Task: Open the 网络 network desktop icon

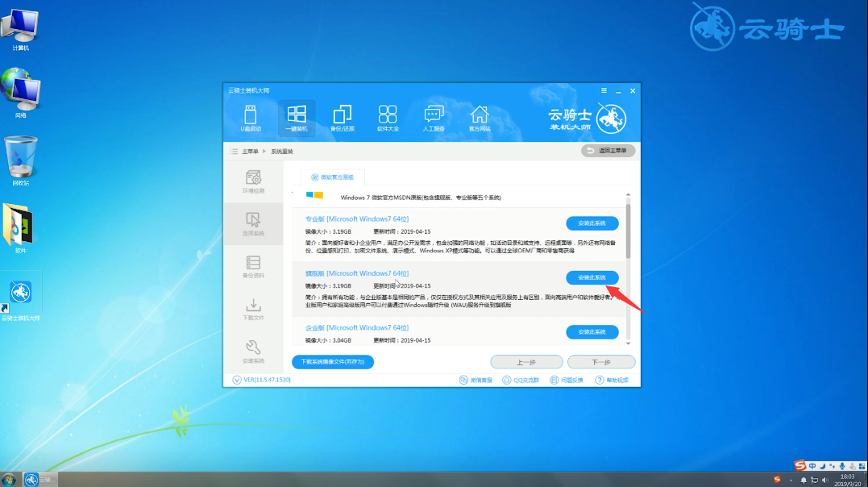Action: (x=20, y=93)
